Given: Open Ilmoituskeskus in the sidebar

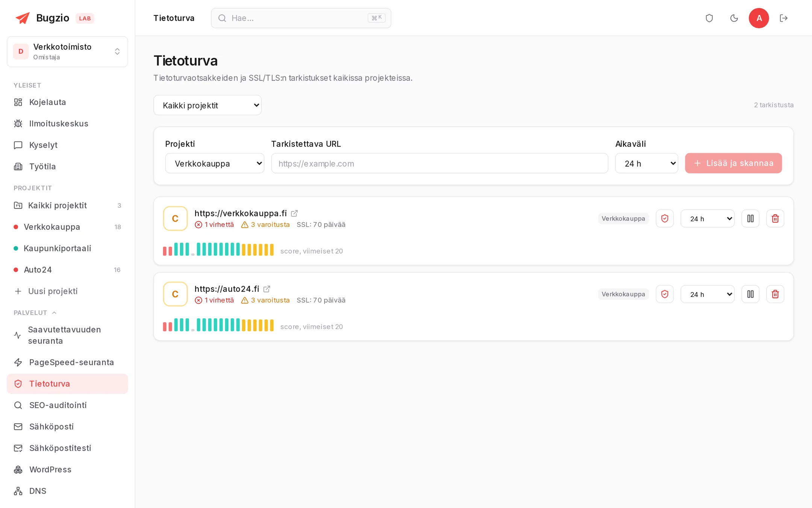Looking at the screenshot, I should [x=67, y=124].
